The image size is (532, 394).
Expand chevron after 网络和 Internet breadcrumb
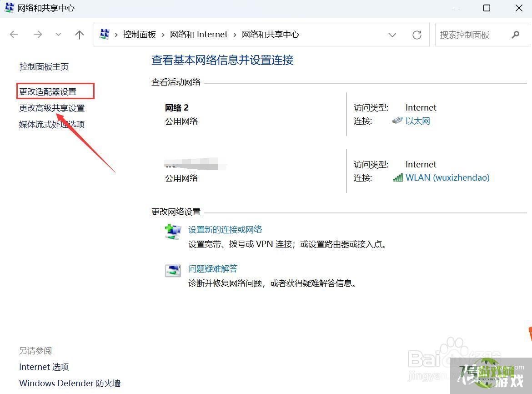coord(235,35)
